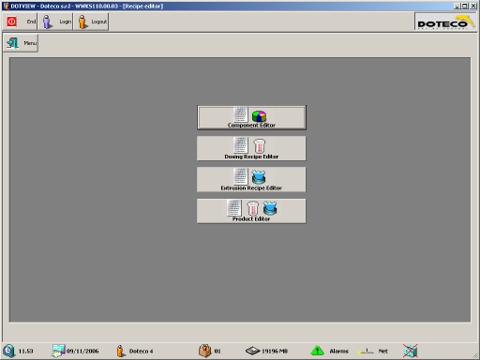Image resolution: width=480 pixels, height=360 pixels.
Task: Click the orange Logout person icon
Action: (82, 22)
